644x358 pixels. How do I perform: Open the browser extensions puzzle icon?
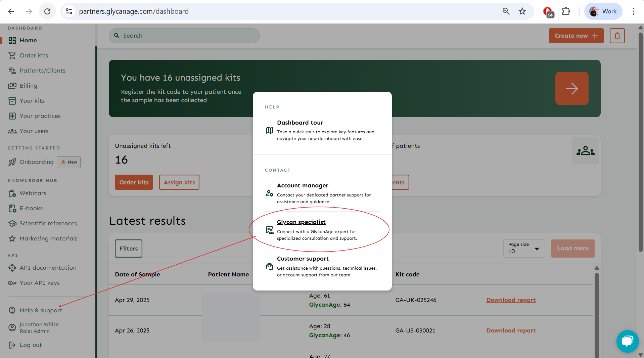point(566,11)
